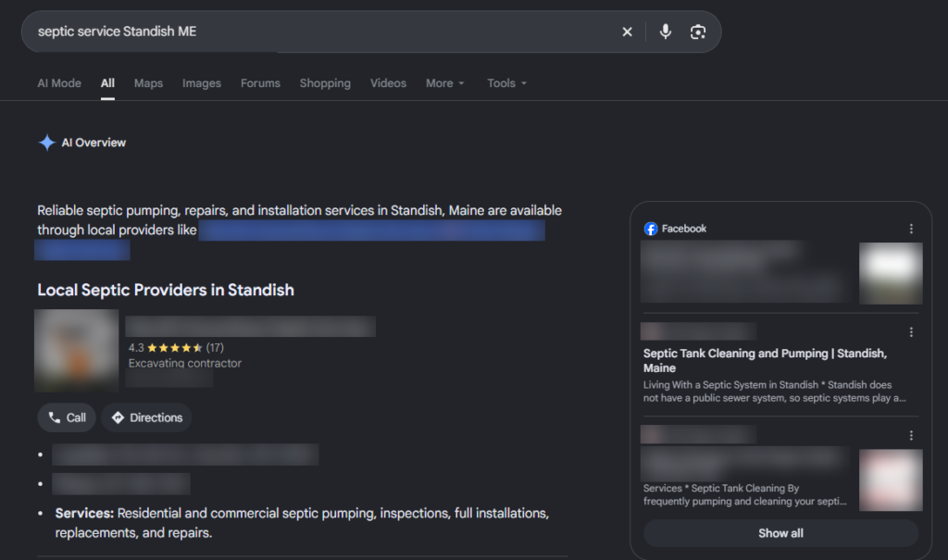Image resolution: width=948 pixels, height=560 pixels.
Task: Click the Services bullet about septic pumping
Action: pos(302,523)
